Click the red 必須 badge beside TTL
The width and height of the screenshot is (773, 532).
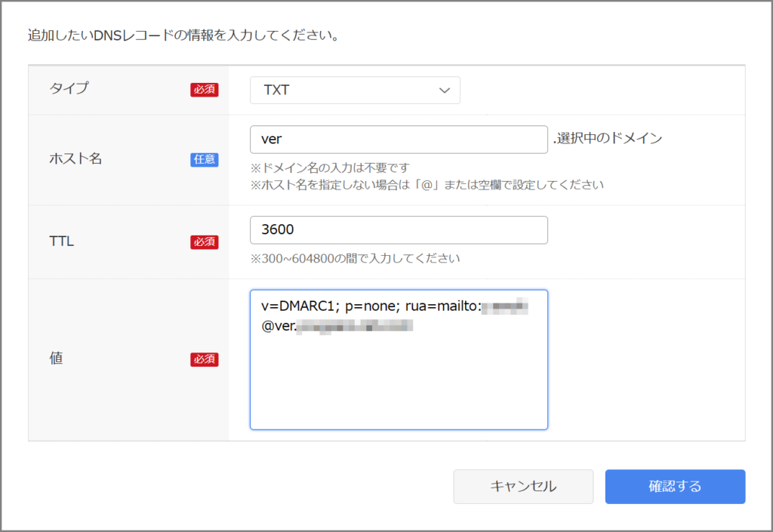click(204, 242)
